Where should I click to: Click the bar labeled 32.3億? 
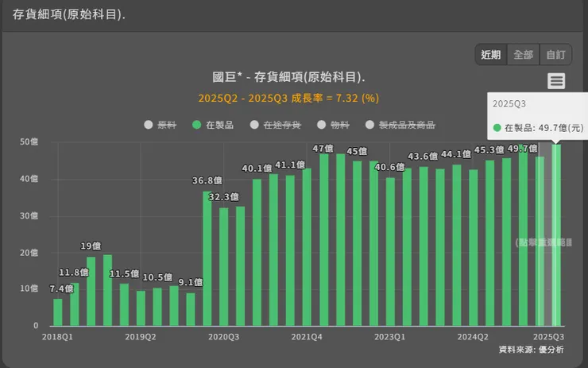coord(223,267)
